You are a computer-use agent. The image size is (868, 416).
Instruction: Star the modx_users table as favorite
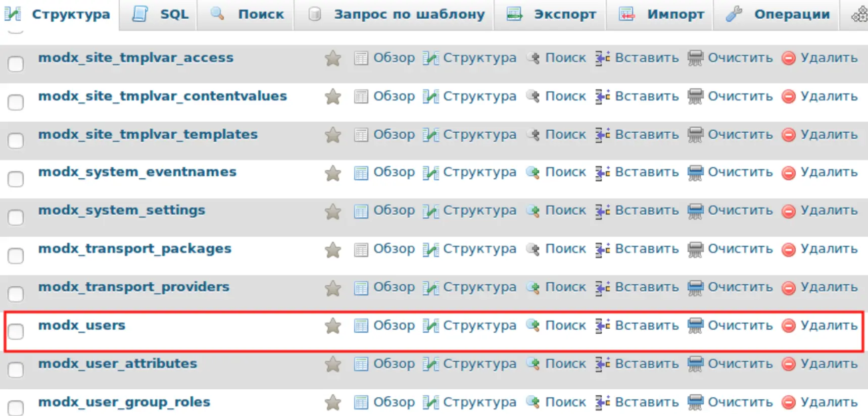pyautogui.click(x=333, y=326)
